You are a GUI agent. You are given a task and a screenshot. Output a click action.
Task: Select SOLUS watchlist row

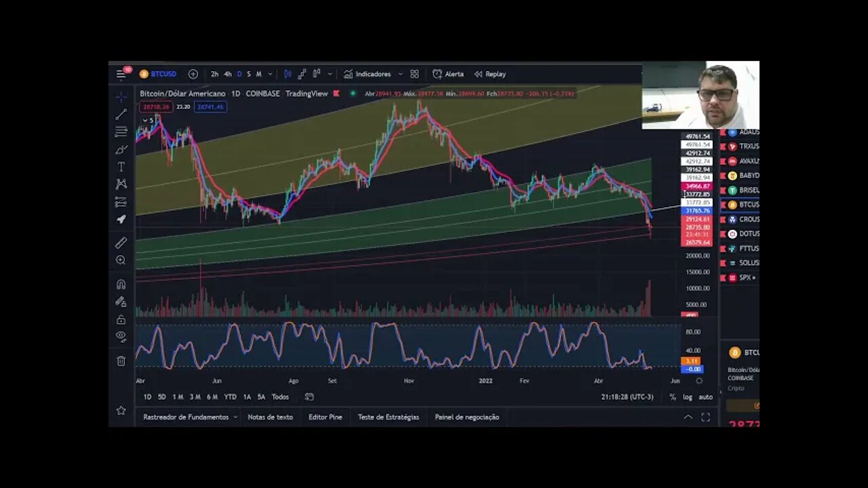point(740,263)
